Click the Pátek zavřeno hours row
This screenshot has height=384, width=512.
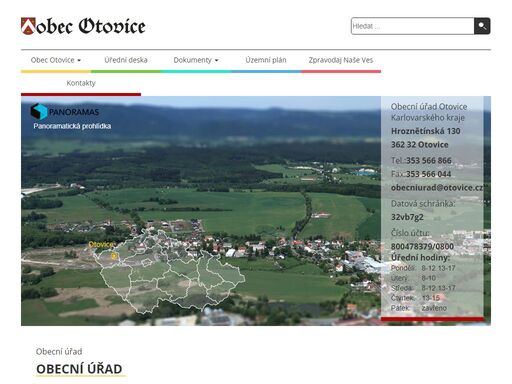click(419, 308)
